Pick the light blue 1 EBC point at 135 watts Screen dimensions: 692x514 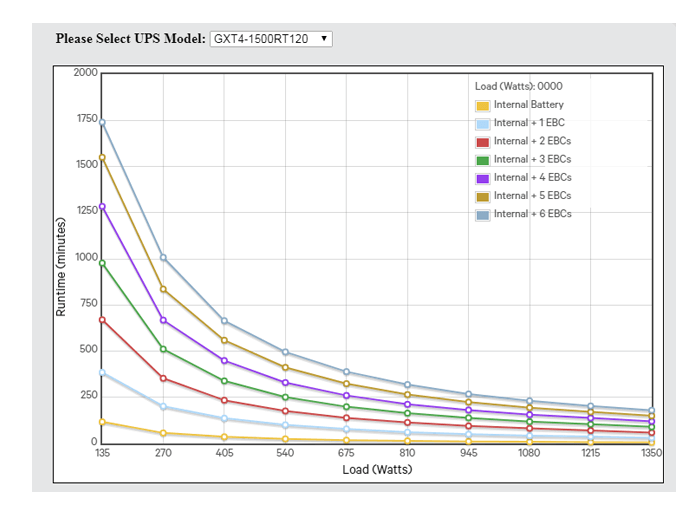102,373
